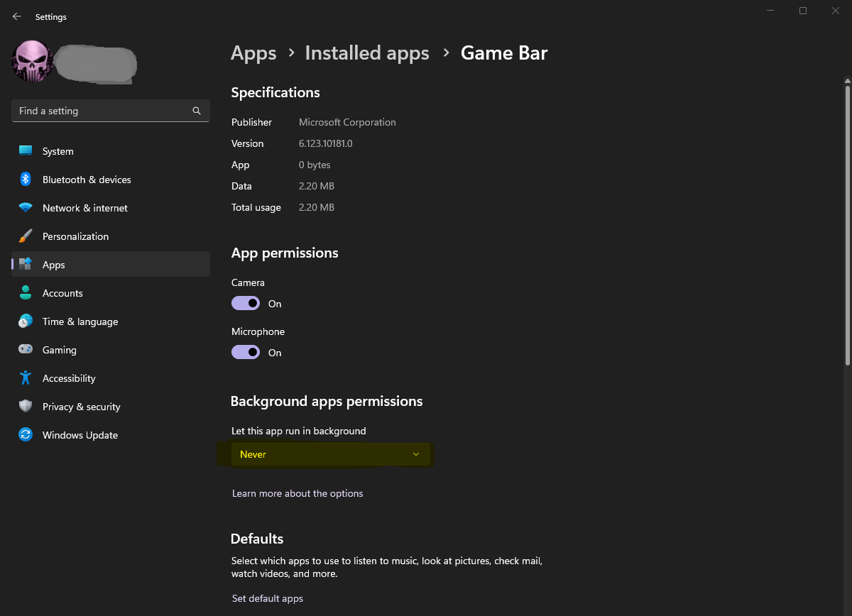Open the background permissions dropdown showing Never
The image size is (852, 616).
330,453
